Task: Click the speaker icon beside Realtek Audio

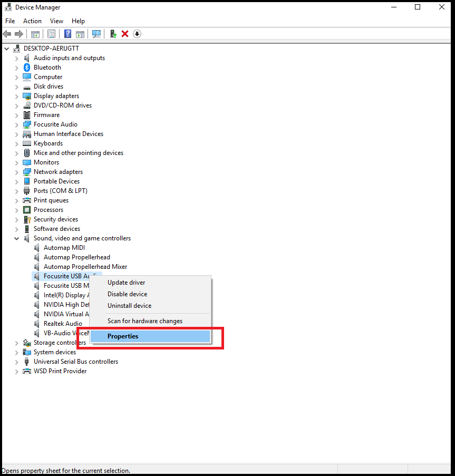Action: 37,324
